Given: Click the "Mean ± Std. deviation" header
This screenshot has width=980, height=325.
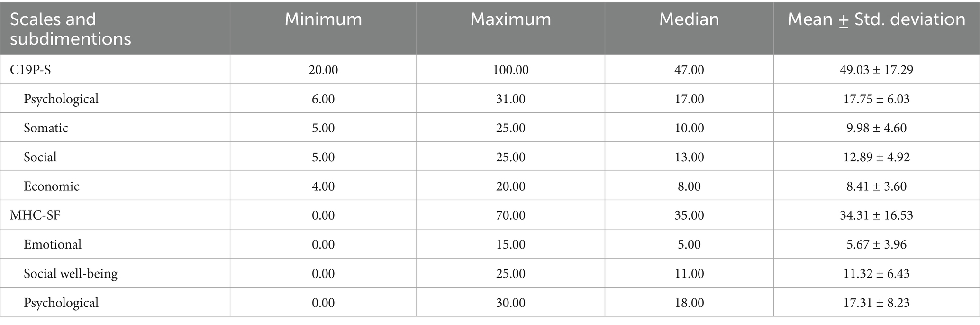Looking at the screenshot, I should (x=876, y=19).
